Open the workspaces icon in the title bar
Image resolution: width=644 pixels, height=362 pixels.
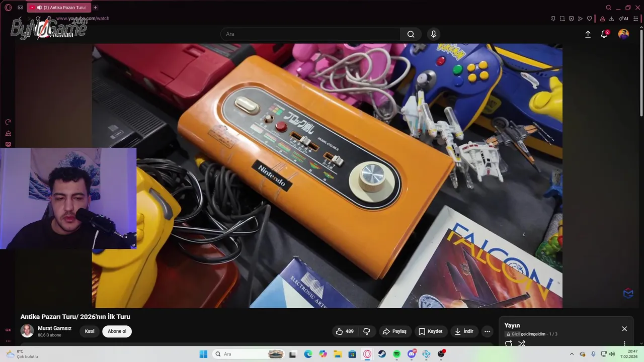[x=20, y=8]
